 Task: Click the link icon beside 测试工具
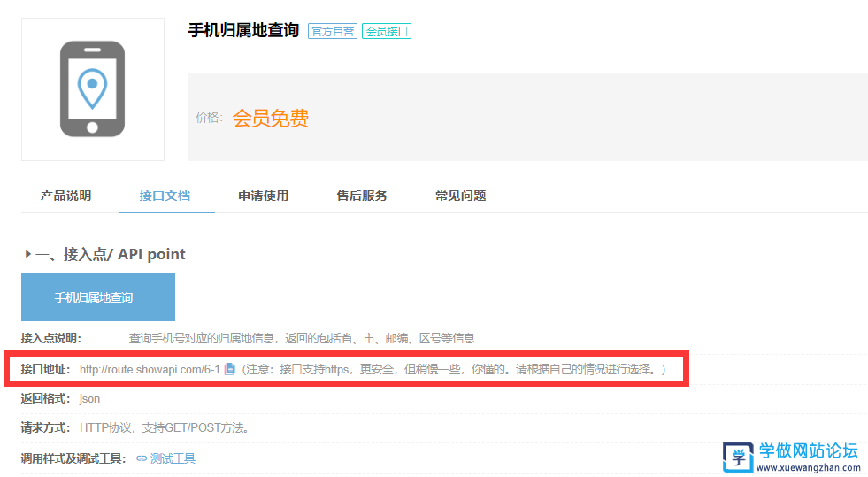pyautogui.click(x=142, y=458)
